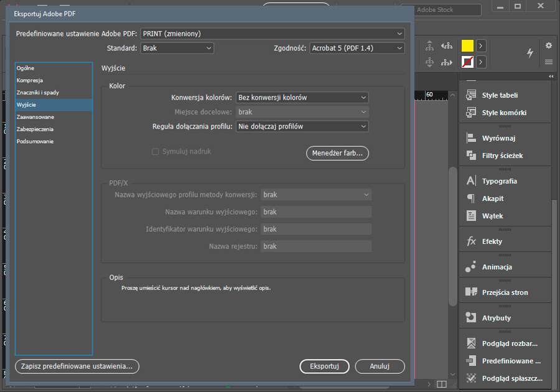Click the Anuluj button
This screenshot has height=392, width=560.
380,366
